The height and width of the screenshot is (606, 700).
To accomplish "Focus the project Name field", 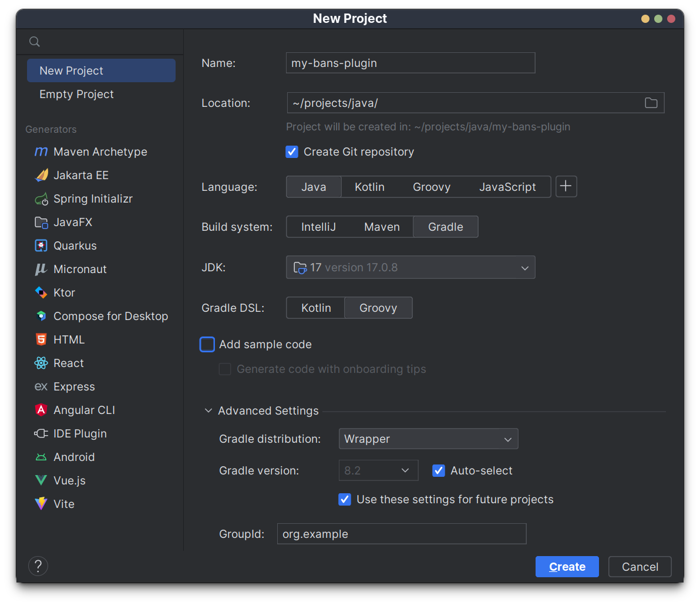I will (x=410, y=63).
